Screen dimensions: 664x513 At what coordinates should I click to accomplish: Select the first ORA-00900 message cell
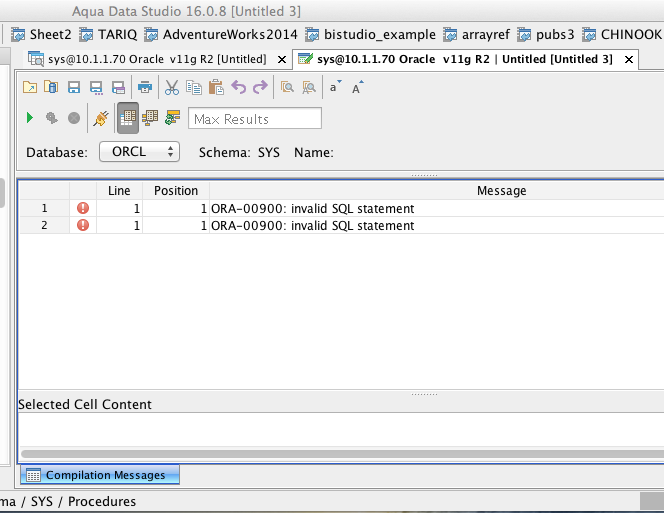[x=437, y=208]
